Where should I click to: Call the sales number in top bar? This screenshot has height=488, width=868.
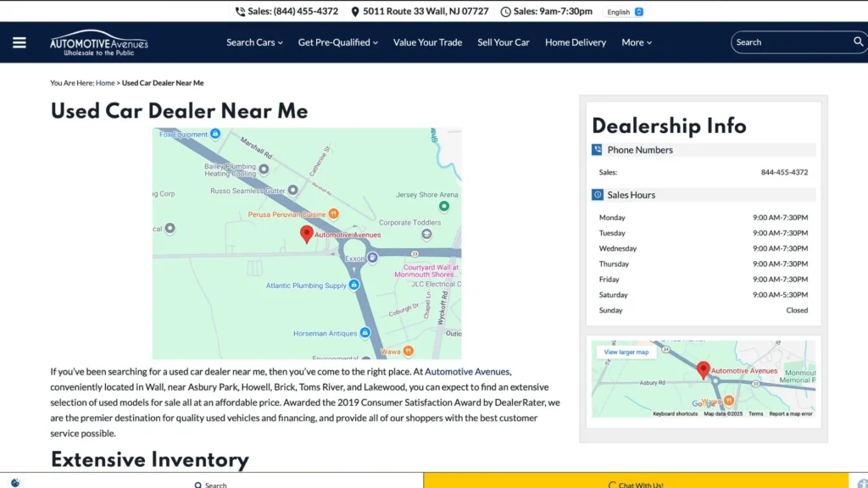(x=292, y=11)
